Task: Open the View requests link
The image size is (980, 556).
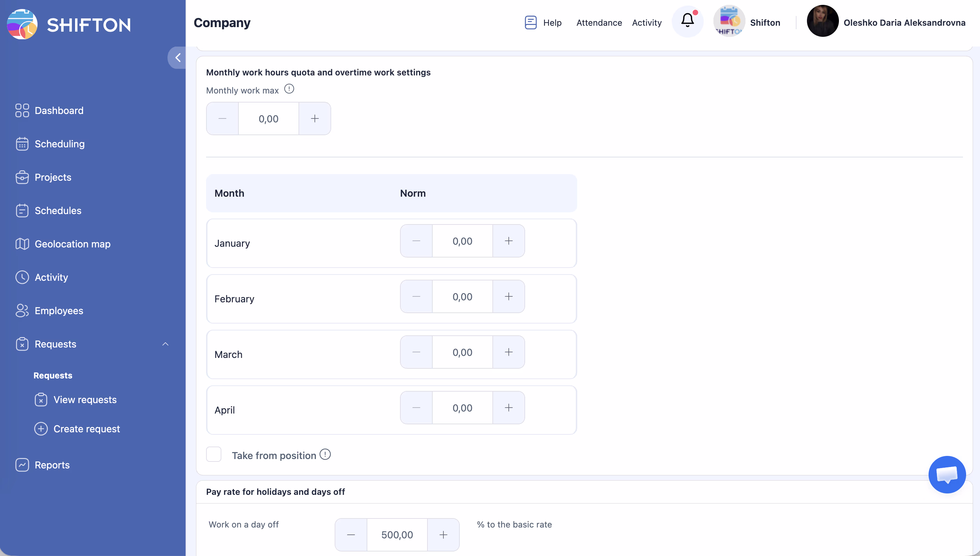Action: pyautogui.click(x=85, y=399)
